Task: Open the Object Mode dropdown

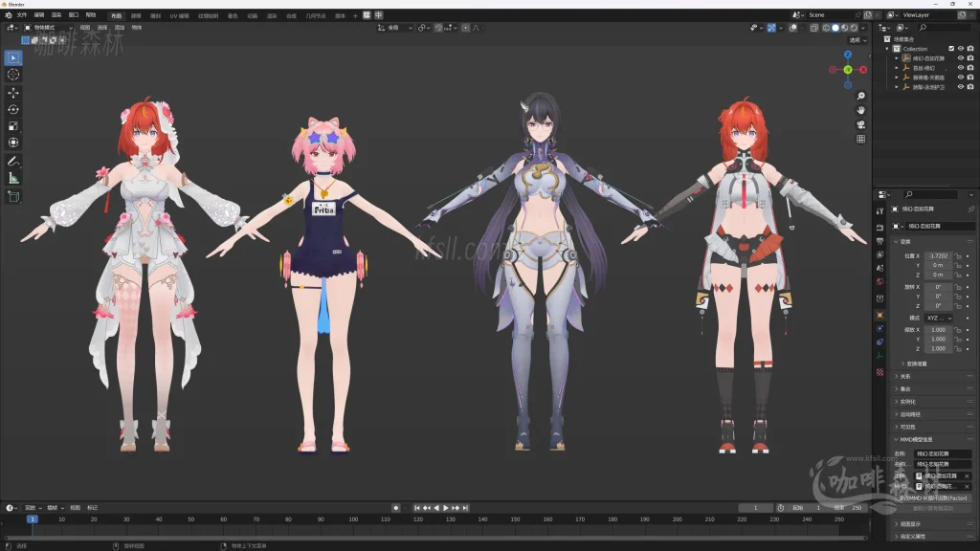Action: (x=48, y=28)
